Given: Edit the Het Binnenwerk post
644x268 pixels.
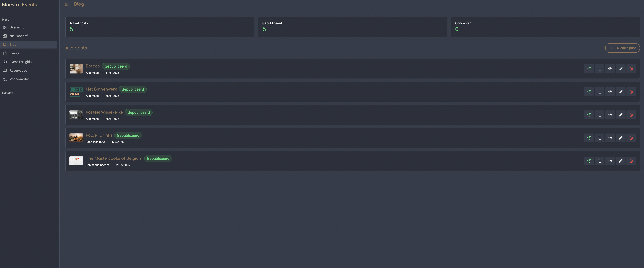Looking at the screenshot, I should pyautogui.click(x=620, y=92).
